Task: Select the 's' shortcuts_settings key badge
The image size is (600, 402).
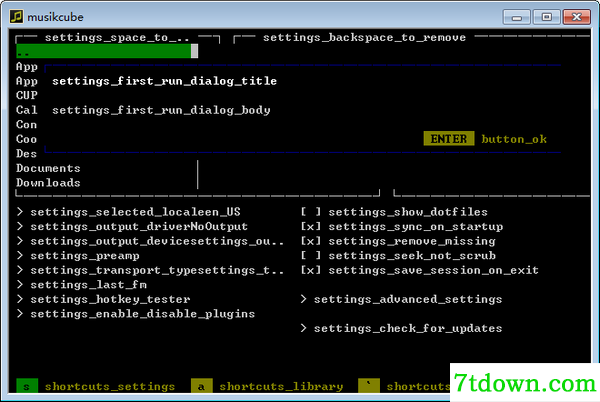Action: (27, 386)
